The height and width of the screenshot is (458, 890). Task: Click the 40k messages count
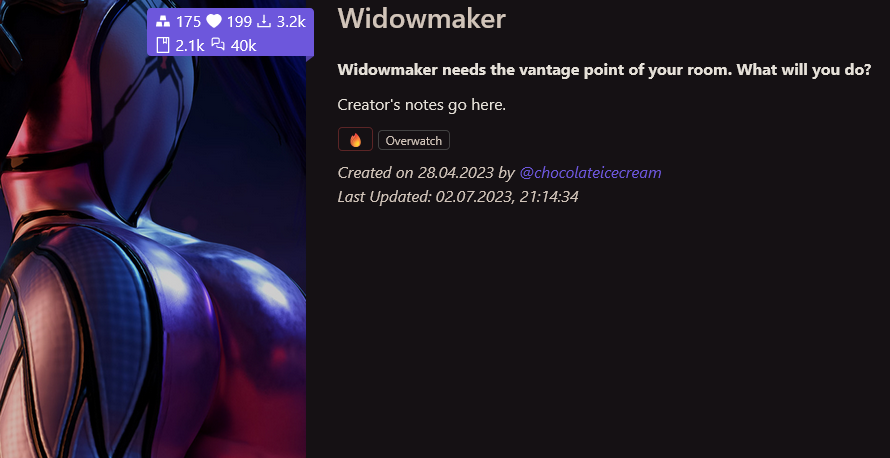tap(244, 45)
